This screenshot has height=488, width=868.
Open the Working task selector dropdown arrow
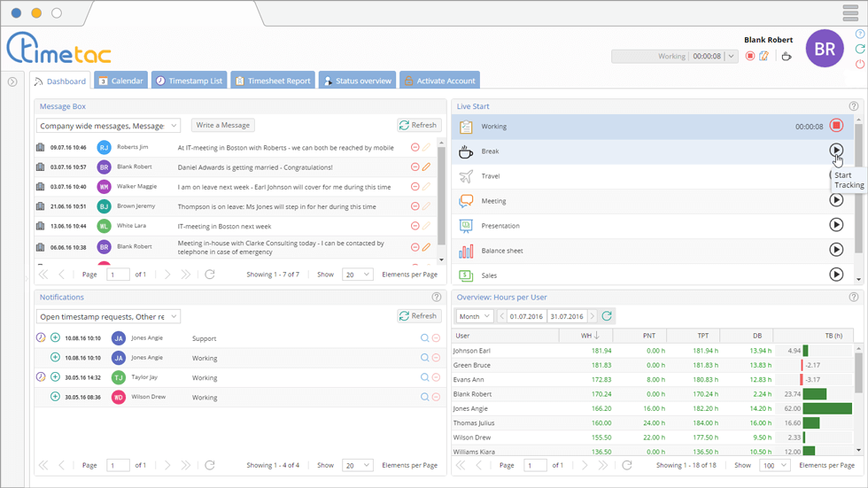(731, 57)
